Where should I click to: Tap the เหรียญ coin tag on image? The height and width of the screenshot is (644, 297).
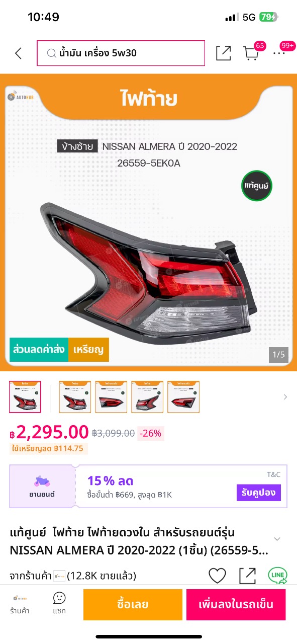(88, 350)
